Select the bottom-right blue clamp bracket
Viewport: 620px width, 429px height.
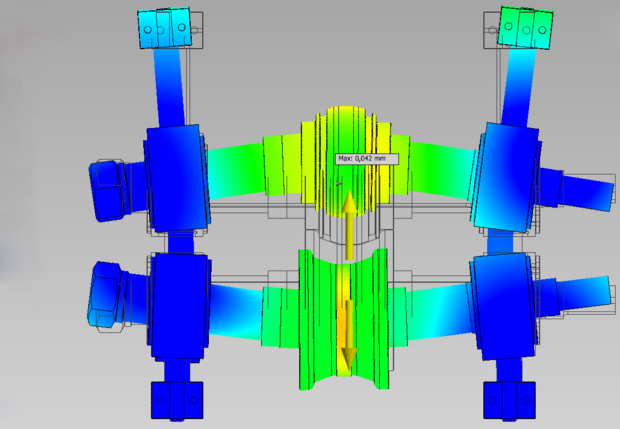[509, 400]
